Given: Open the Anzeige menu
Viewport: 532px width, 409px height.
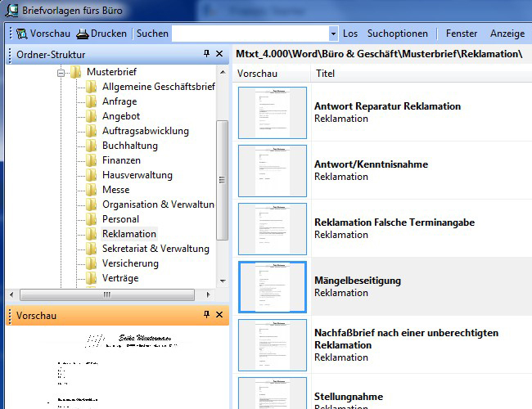Looking at the screenshot, I should (x=507, y=34).
